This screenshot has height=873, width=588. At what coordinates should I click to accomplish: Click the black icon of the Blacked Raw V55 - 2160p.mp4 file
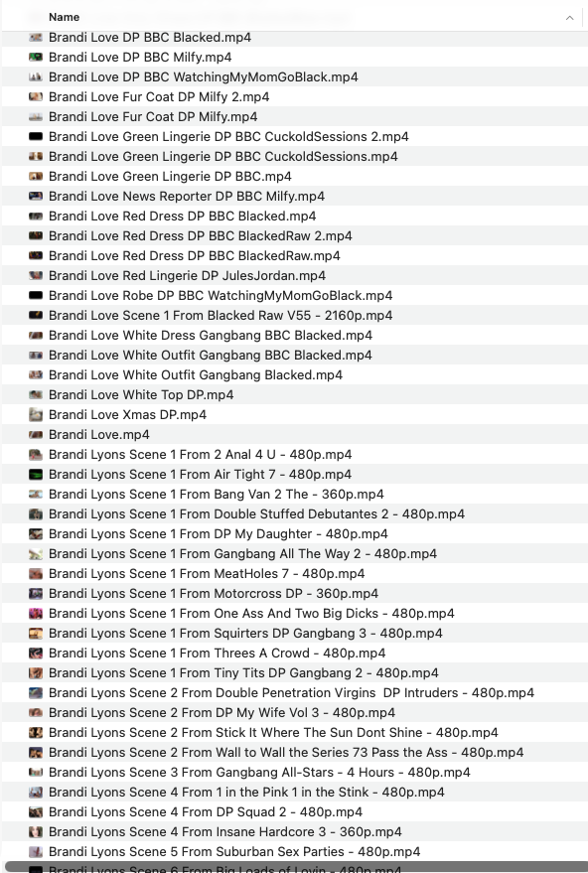pyautogui.click(x=36, y=315)
